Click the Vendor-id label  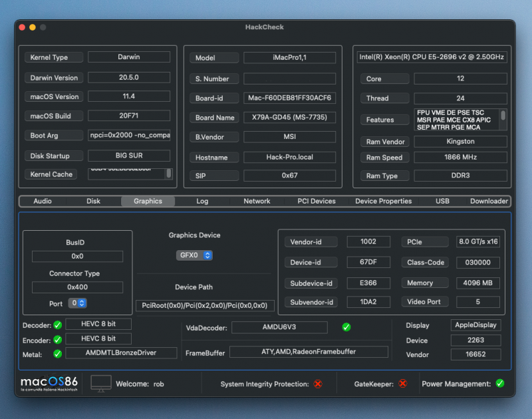311,242
